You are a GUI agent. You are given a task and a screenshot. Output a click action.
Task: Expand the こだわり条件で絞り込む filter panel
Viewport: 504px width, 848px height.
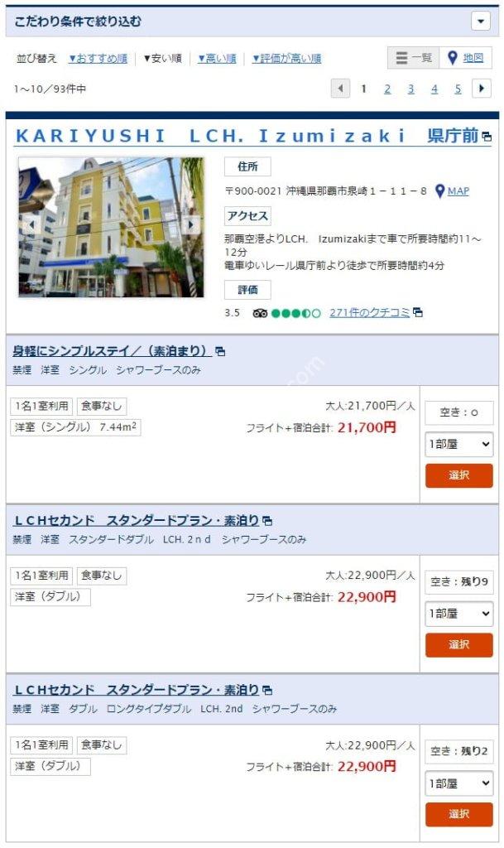480,22
